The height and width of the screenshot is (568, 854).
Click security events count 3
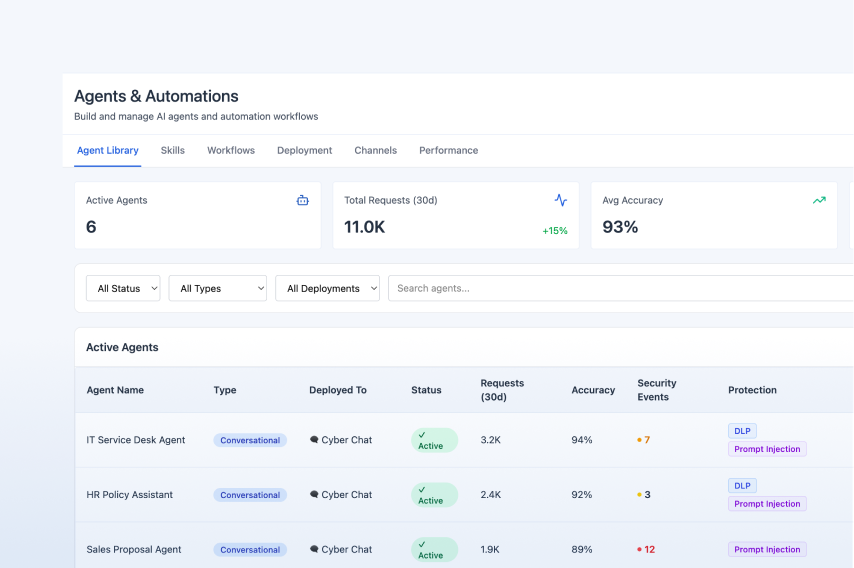647,494
